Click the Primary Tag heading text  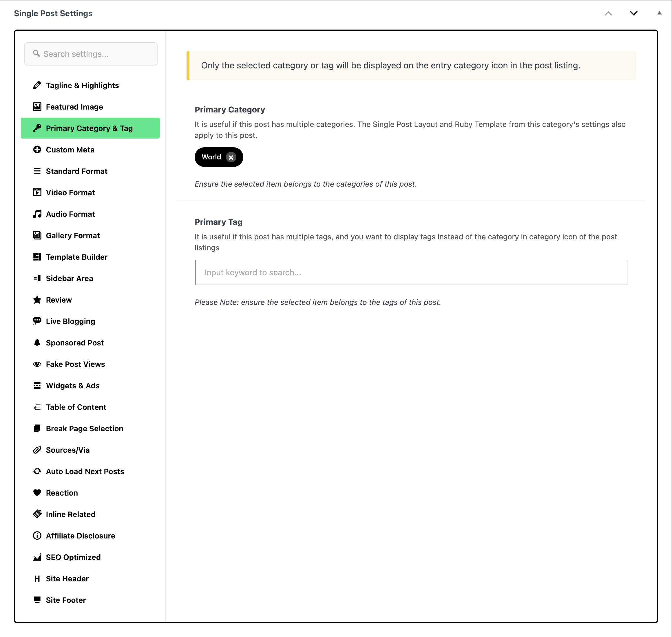pyautogui.click(x=219, y=222)
